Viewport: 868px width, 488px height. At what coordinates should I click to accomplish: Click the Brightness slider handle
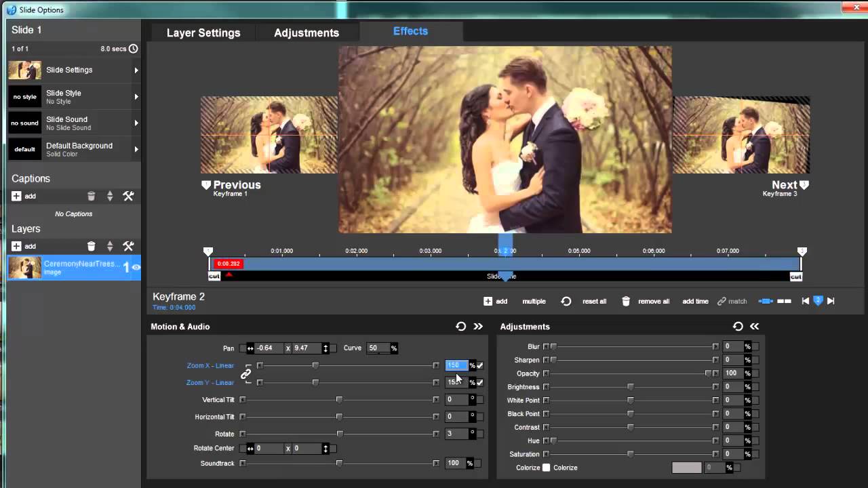pyautogui.click(x=631, y=387)
